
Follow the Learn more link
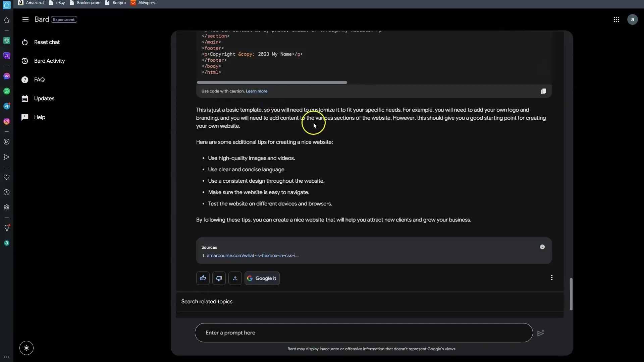pos(257,91)
